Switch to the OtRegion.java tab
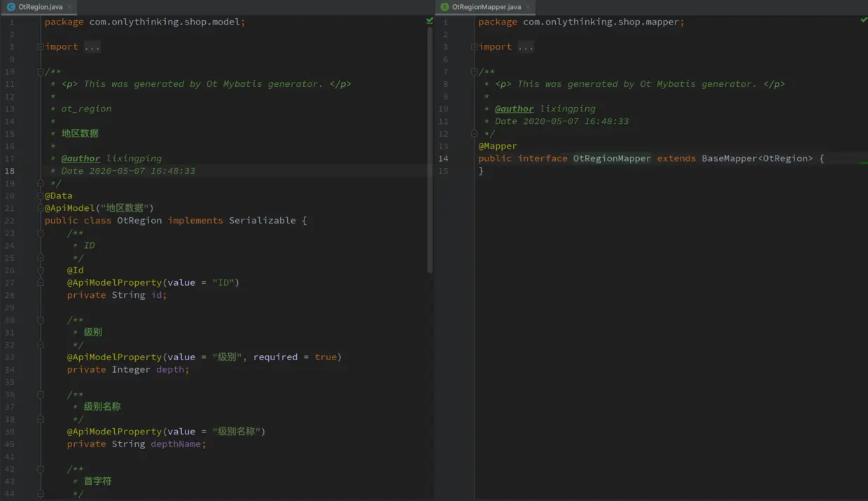Screen dimensions: 868x501 click(39, 7)
